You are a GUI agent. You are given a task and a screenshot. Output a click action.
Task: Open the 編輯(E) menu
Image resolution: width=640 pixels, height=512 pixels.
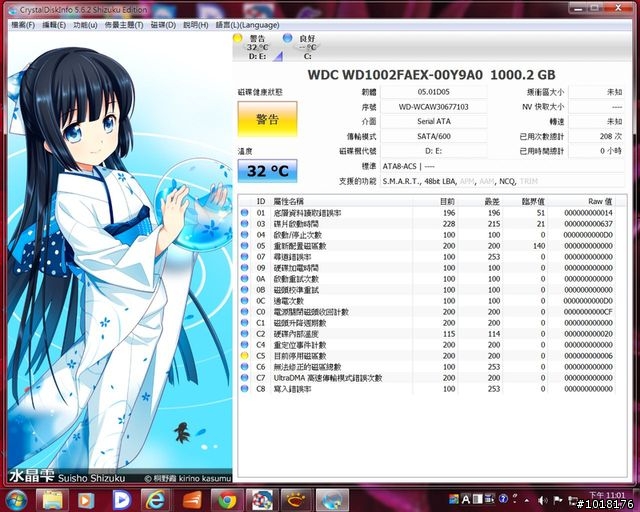coord(54,25)
